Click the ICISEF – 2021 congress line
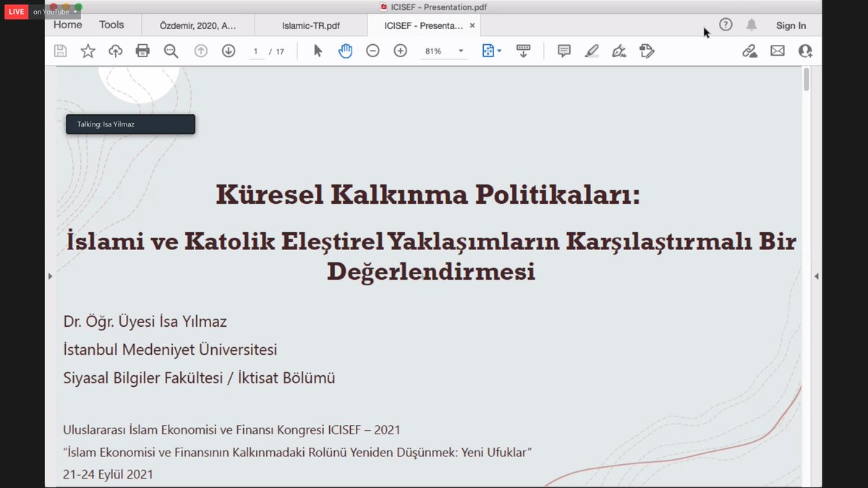The image size is (868, 488). [231, 429]
